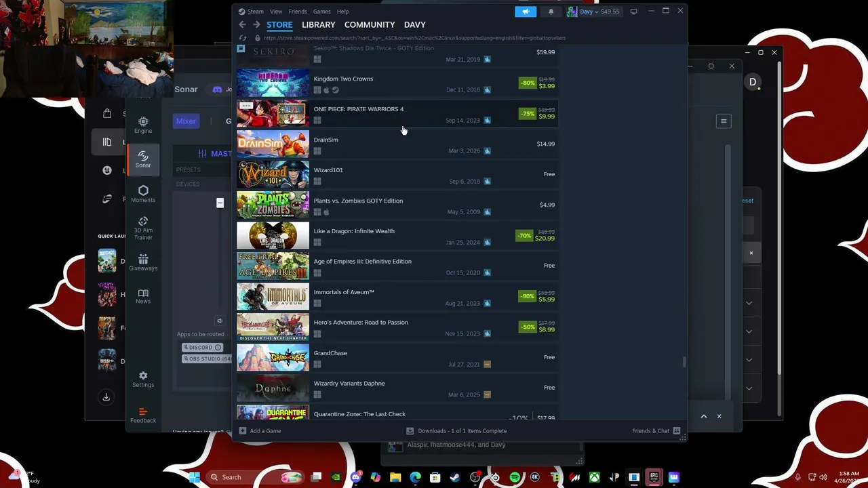The image size is (868, 488).
Task: Open Friends & Chat button
Action: click(x=656, y=430)
